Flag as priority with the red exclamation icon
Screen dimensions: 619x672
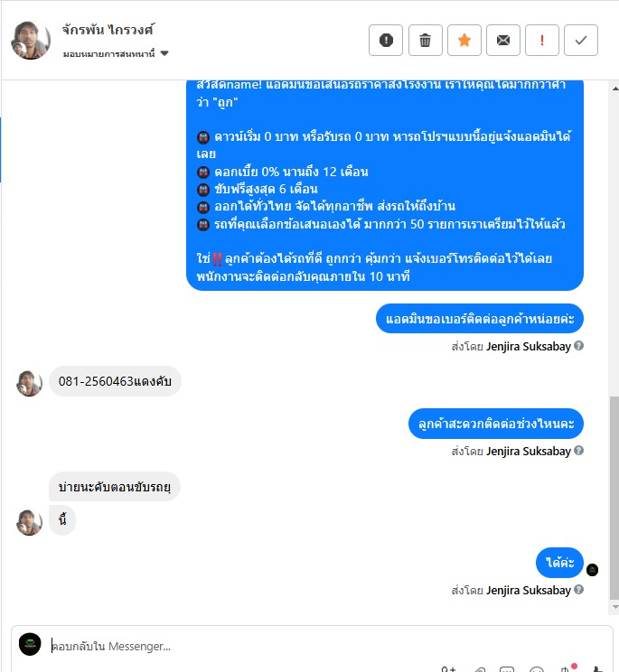(542, 41)
